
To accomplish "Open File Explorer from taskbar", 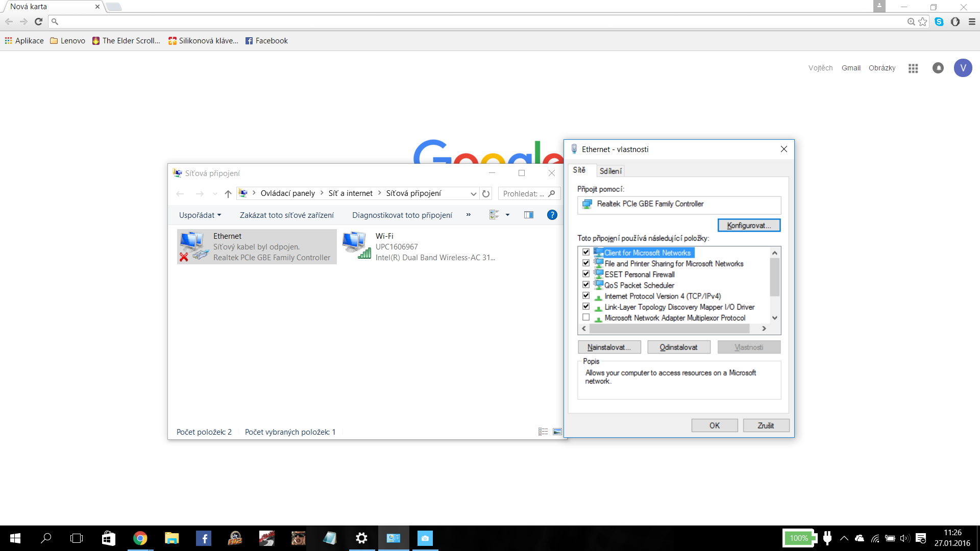I will click(171, 538).
